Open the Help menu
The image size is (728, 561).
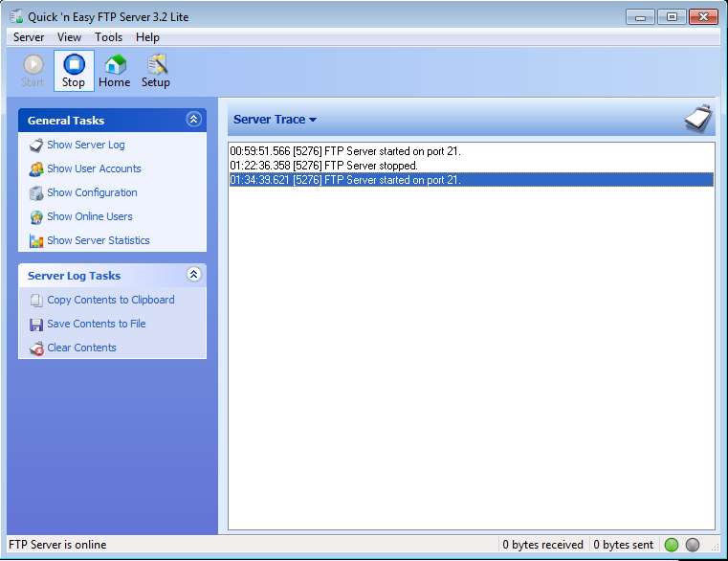(x=147, y=37)
